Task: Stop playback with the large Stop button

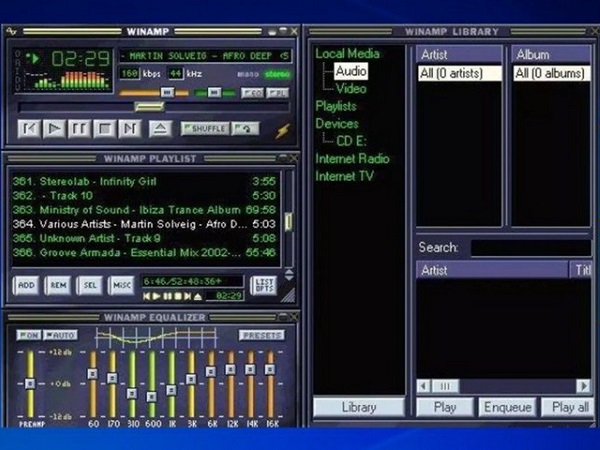Action: tap(104, 129)
